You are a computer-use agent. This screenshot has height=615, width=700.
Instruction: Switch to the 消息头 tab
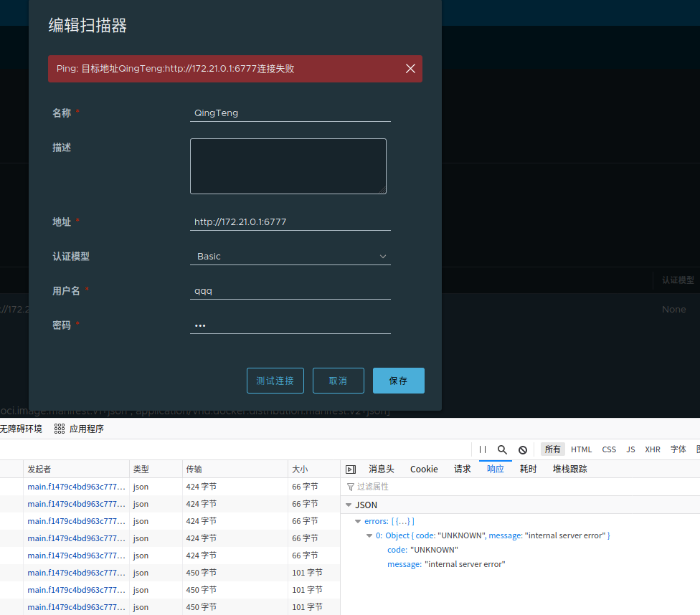(381, 469)
